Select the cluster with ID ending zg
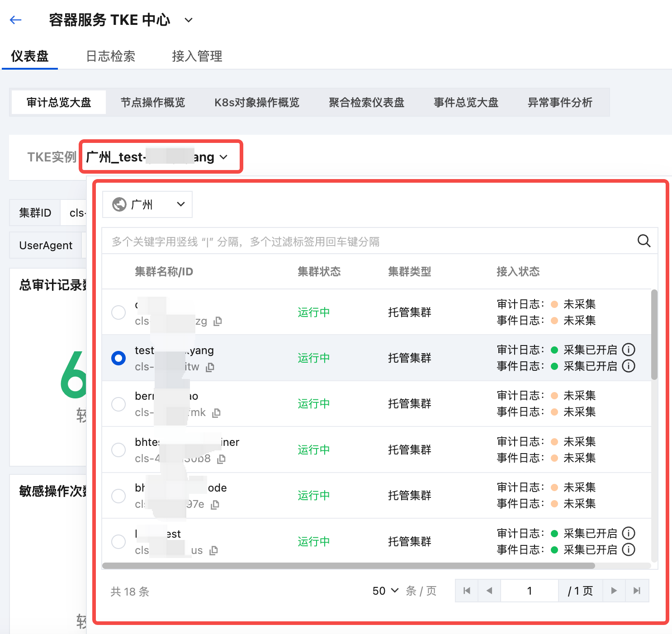The image size is (672, 634). point(118,312)
